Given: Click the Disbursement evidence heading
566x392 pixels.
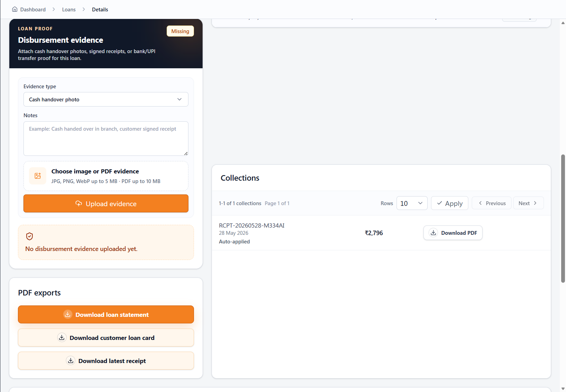Looking at the screenshot, I should (x=60, y=40).
